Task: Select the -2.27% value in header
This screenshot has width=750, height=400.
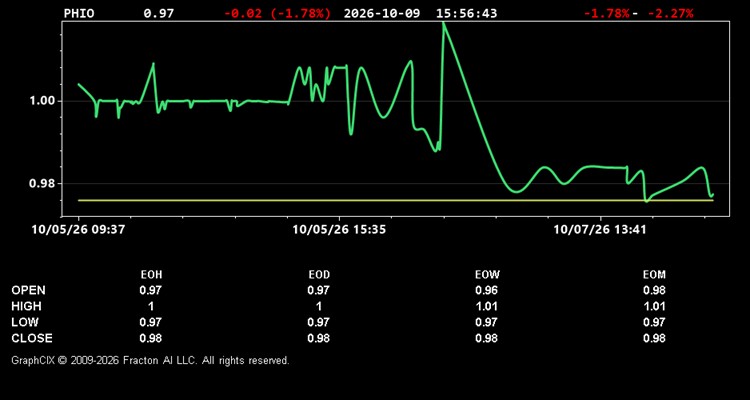Action: [670, 13]
